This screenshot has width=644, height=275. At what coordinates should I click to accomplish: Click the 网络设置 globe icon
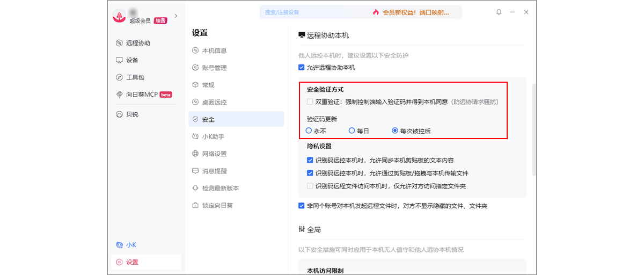195,154
